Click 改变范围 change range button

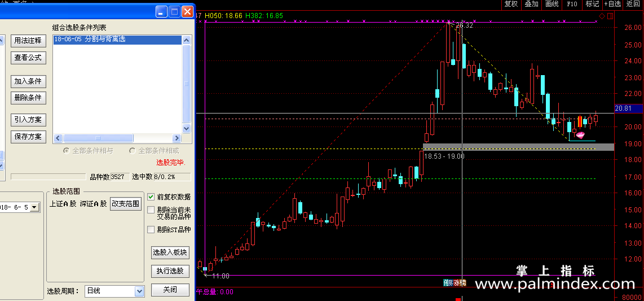click(x=126, y=203)
